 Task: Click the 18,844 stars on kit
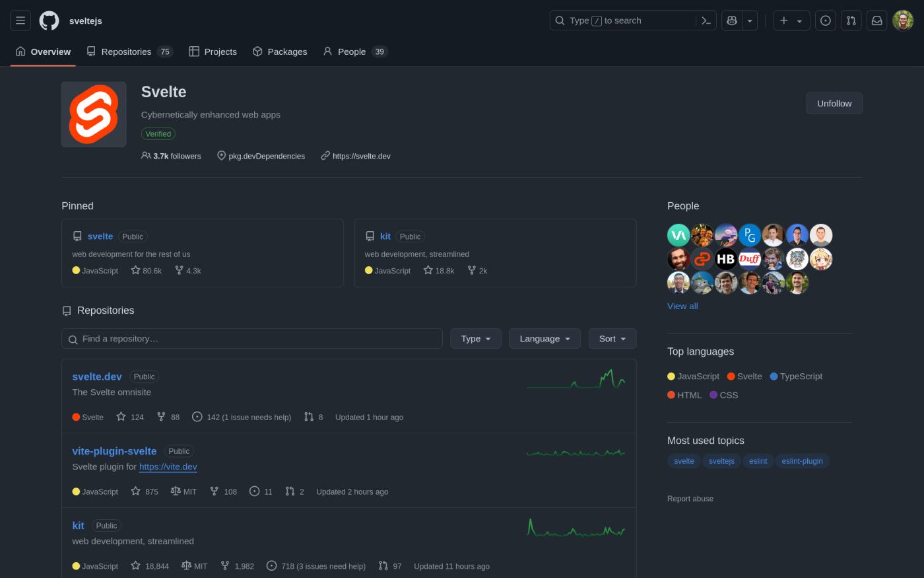click(150, 566)
